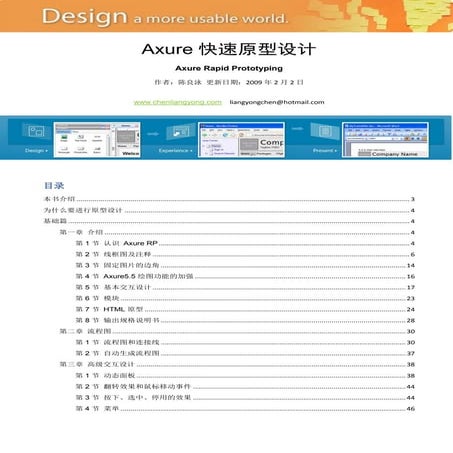Viewport: 453px width, 453px height.
Task: Open the Design dropdown label in the banner
Action: 36,151
